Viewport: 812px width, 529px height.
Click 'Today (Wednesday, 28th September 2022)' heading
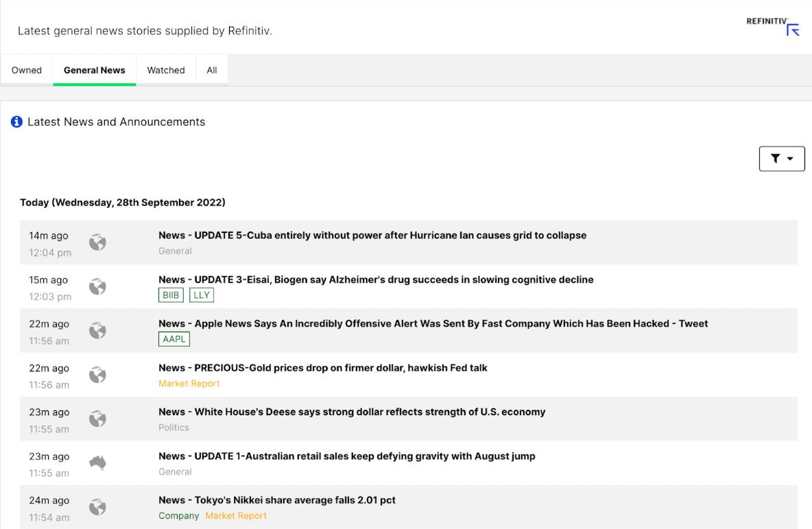tap(123, 202)
